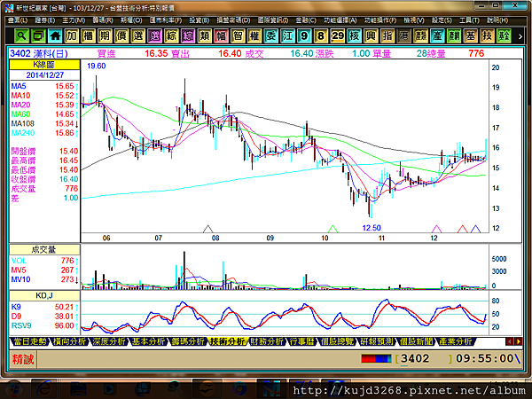
Task: Click the red-blue color bar in status bar
Action: point(376,358)
